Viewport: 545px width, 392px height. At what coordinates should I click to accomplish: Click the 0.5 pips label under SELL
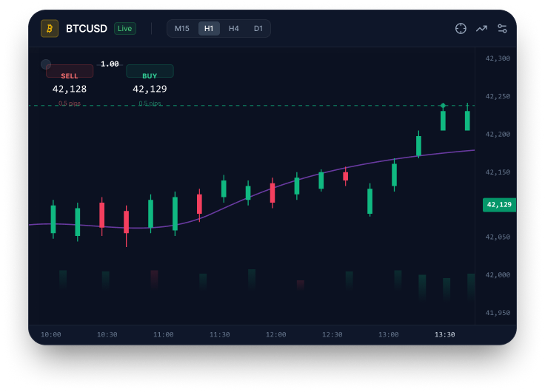pos(70,104)
